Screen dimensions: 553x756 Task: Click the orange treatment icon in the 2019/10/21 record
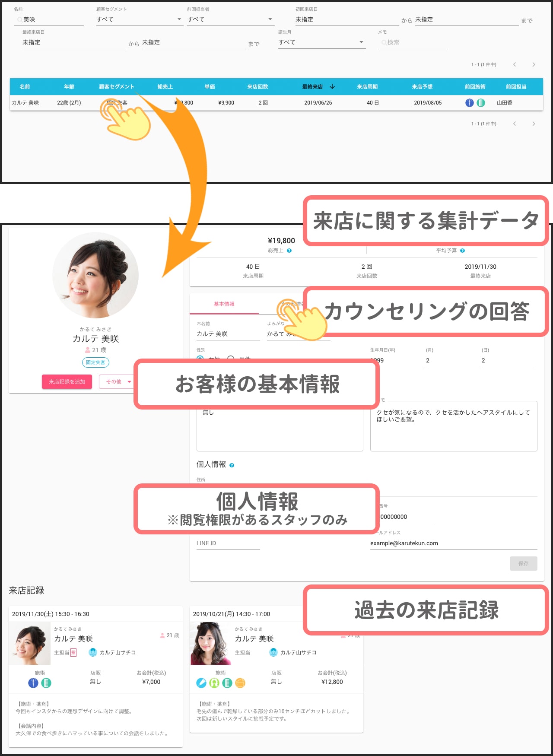click(x=240, y=683)
